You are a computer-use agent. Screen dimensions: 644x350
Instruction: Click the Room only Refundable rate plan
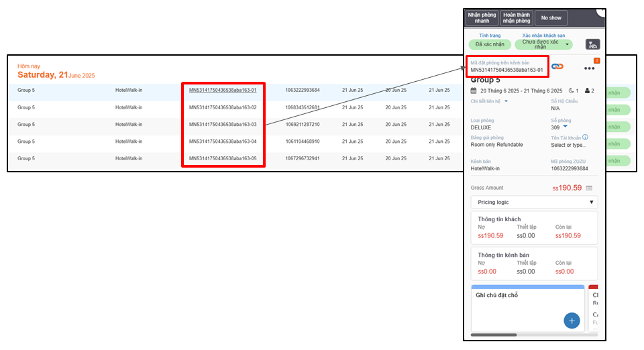pos(496,145)
